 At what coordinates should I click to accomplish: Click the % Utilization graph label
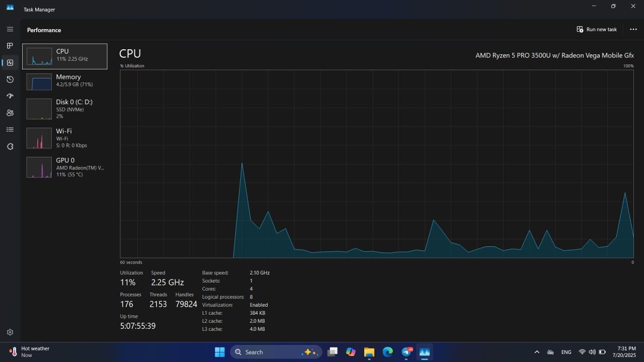click(x=132, y=66)
